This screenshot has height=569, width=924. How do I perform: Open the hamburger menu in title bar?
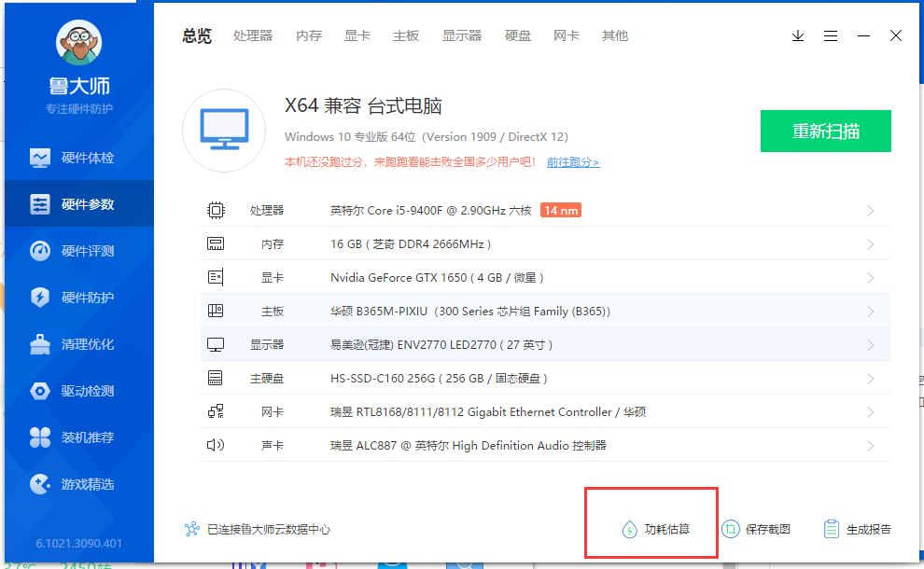[831, 35]
